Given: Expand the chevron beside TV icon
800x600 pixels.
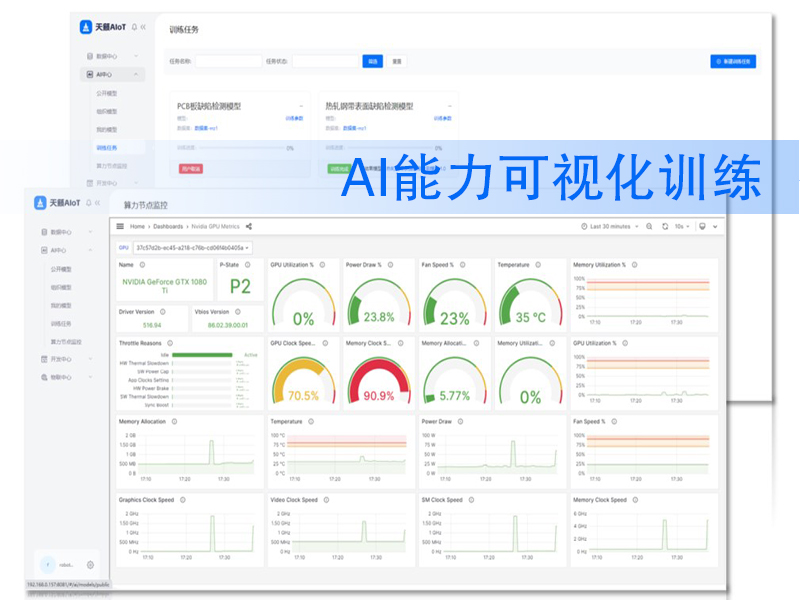Looking at the screenshot, I should 715,226.
